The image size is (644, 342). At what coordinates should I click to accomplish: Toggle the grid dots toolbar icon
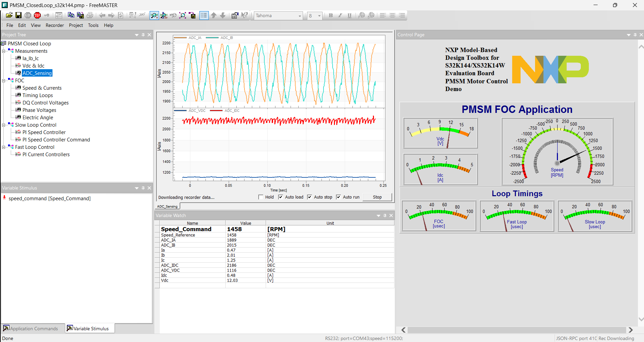[204, 15]
